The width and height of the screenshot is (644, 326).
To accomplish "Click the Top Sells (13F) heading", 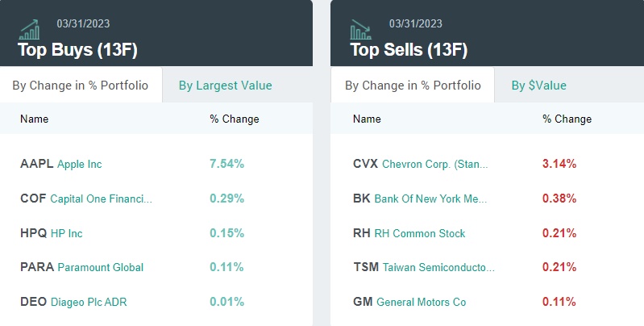I will (x=409, y=50).
